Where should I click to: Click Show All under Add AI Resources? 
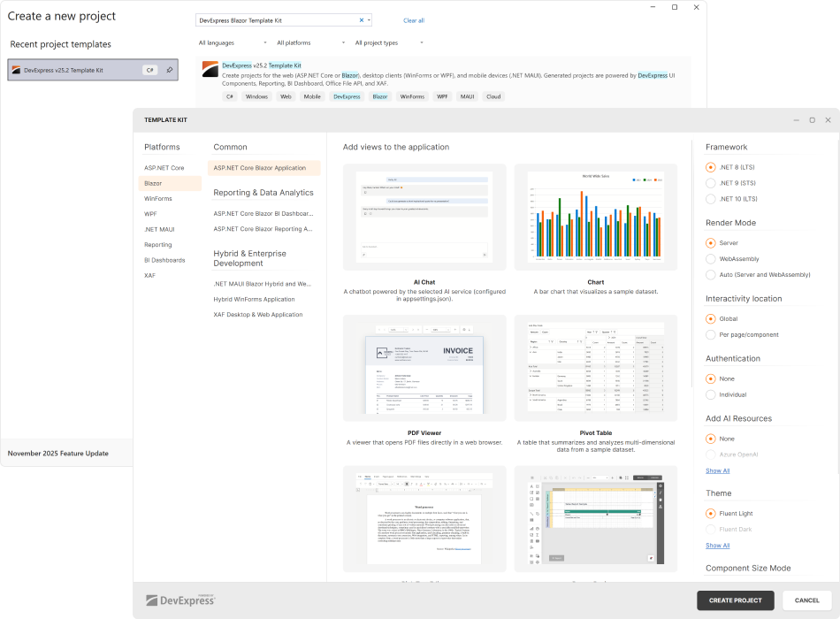717,470
